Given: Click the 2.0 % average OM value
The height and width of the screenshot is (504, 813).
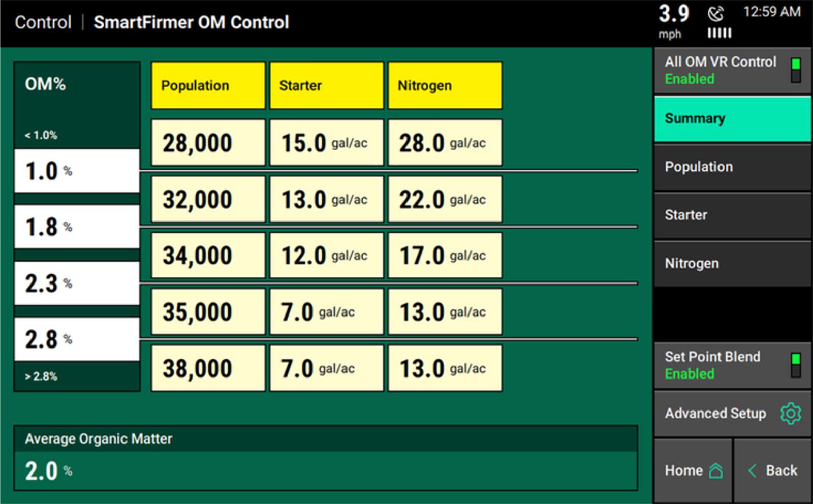Looking at the screenshot, I should pos(49,471).
